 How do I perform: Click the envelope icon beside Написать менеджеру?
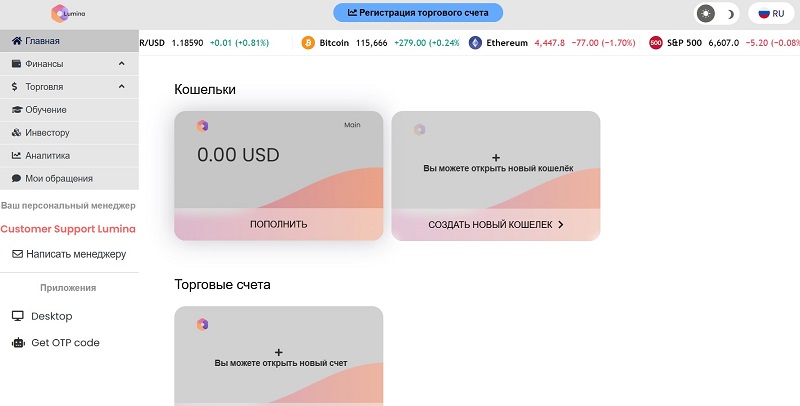(x=17, y=254)
